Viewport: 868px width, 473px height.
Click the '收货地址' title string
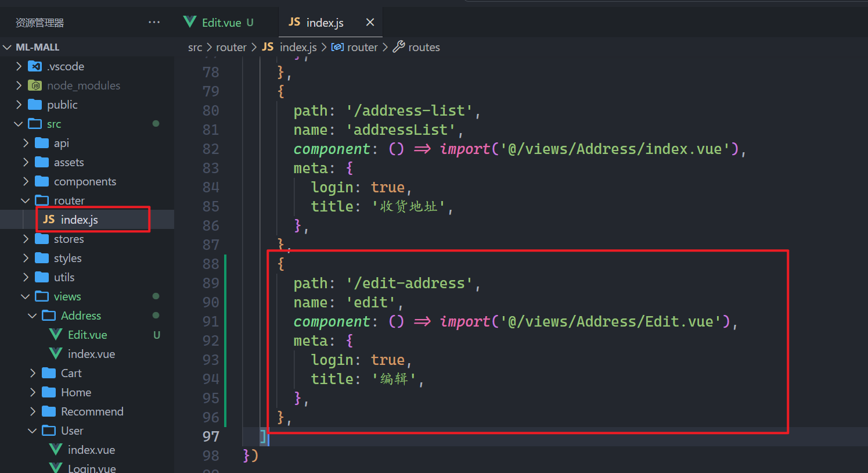pos(408,206)
